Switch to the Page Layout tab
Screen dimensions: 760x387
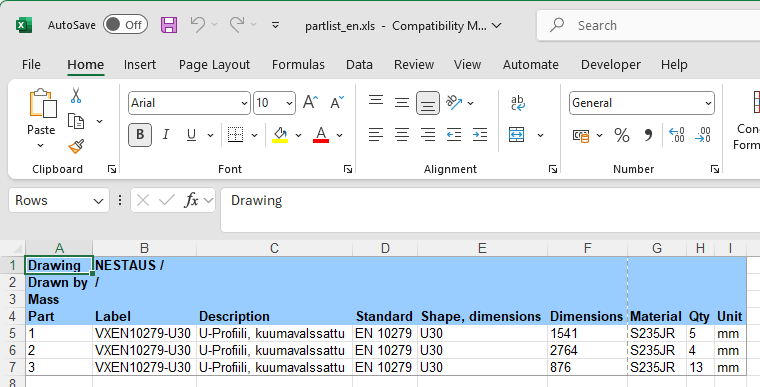point(214,64)
